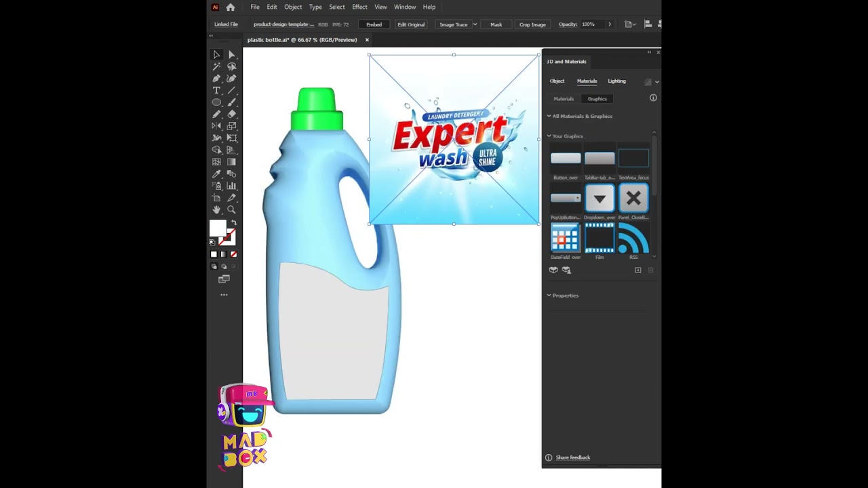
Task: Click the panel info icon
Action: pos(653,98)
